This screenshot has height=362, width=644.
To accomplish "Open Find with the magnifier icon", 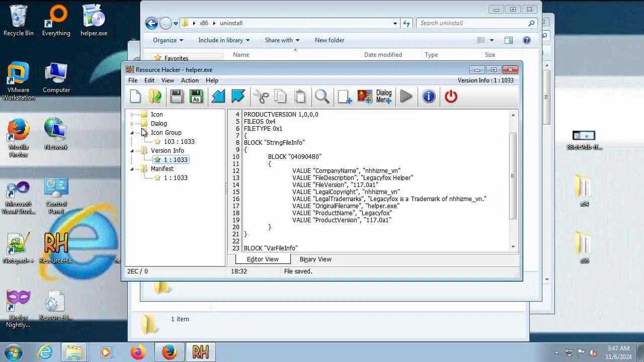I will [x=322, y=96].
